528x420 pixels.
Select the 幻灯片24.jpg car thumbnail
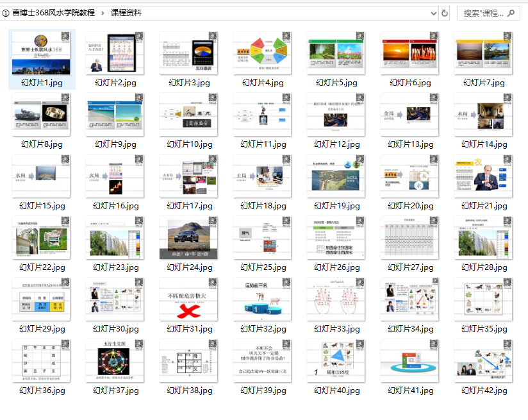pyautogui.click(x=188, y=238)
